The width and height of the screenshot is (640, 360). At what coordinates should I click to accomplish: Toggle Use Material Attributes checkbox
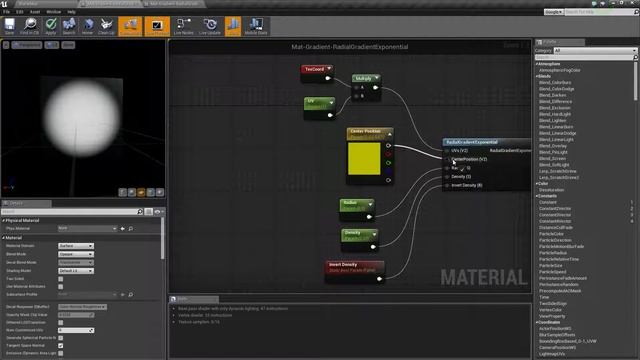(x=61, y=287)
